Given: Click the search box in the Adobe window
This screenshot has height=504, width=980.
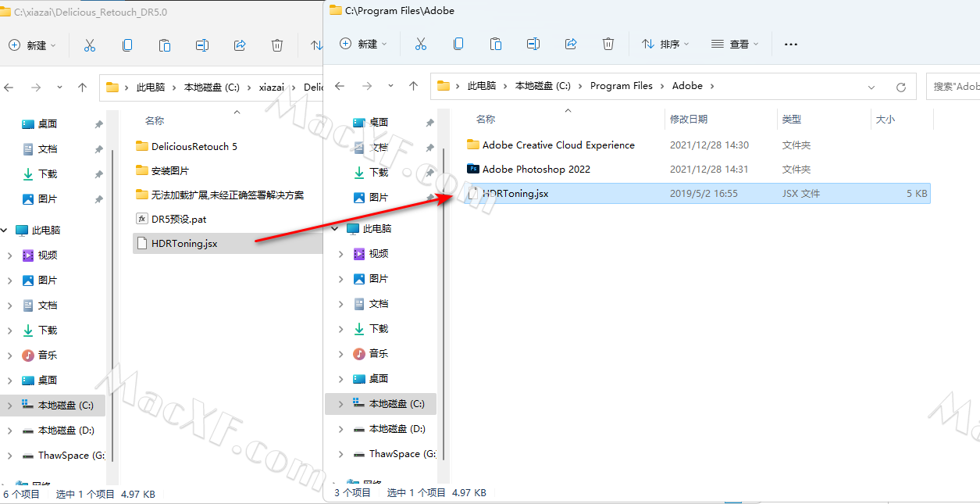Looking at the screenshot, I should pyautogui.click(x=953, y=87).
